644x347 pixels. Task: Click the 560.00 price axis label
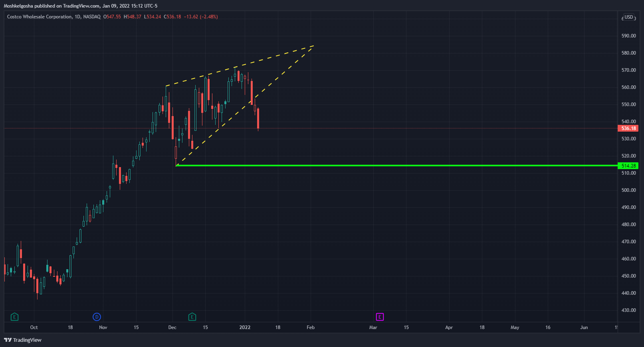(x=628, y=87)
